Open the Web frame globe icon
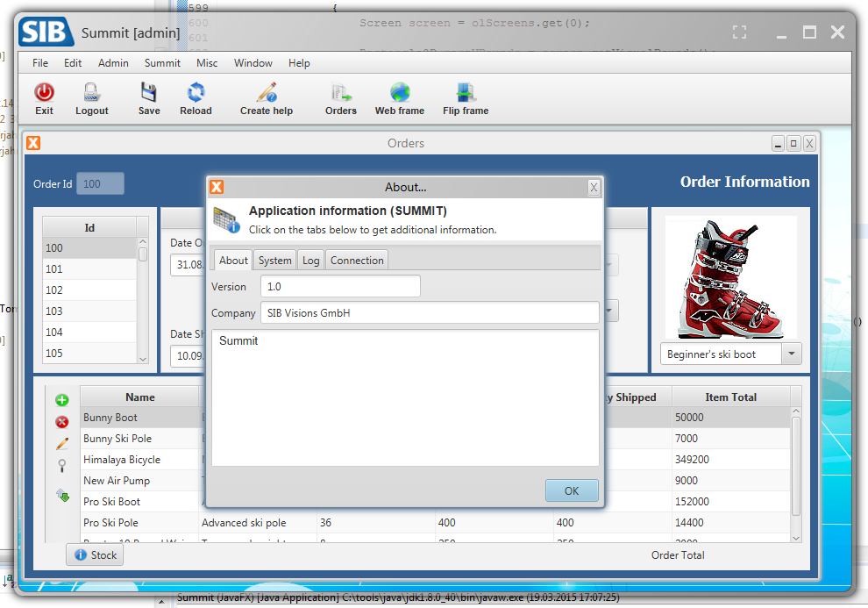The height and width of the screenshot is (608, 868). (400, 92)
